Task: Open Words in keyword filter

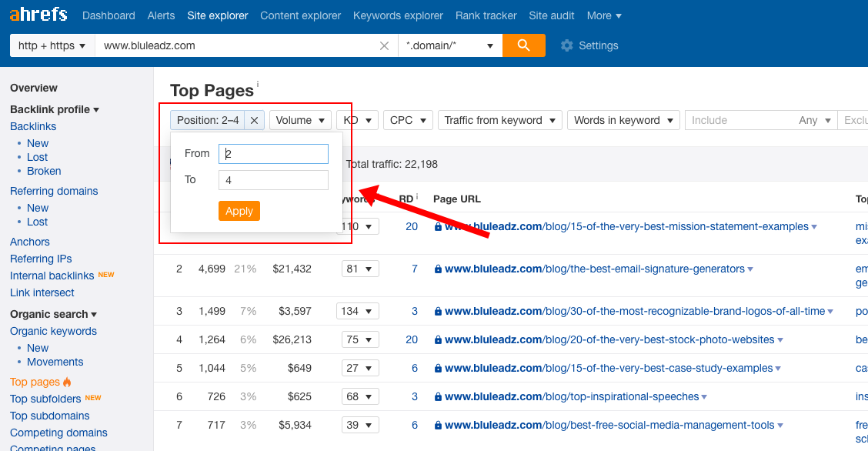Action: [623, 120]
